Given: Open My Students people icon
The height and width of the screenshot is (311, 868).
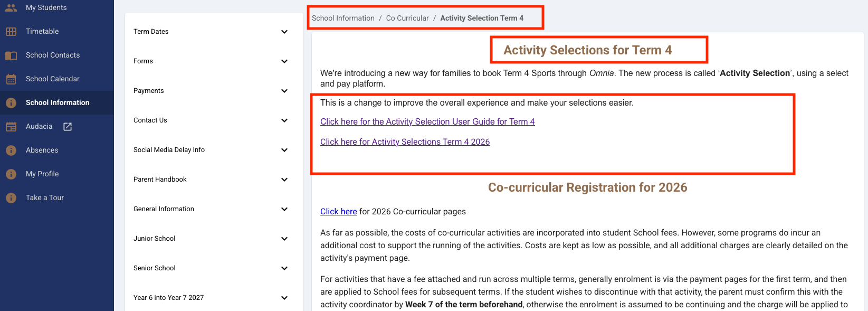Looking at the screenshot, I should (x=11, y=7).
